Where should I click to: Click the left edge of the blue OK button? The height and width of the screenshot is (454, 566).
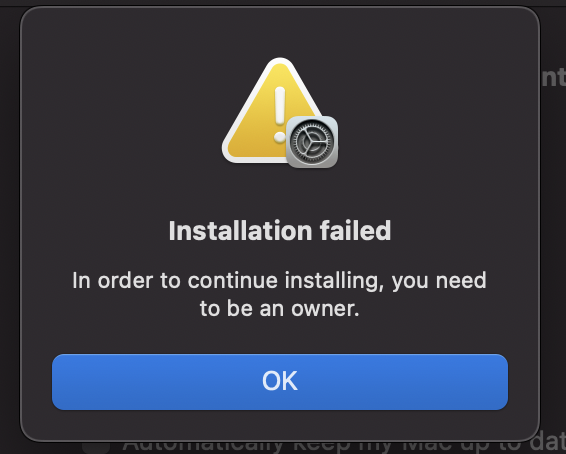[58, 382]
